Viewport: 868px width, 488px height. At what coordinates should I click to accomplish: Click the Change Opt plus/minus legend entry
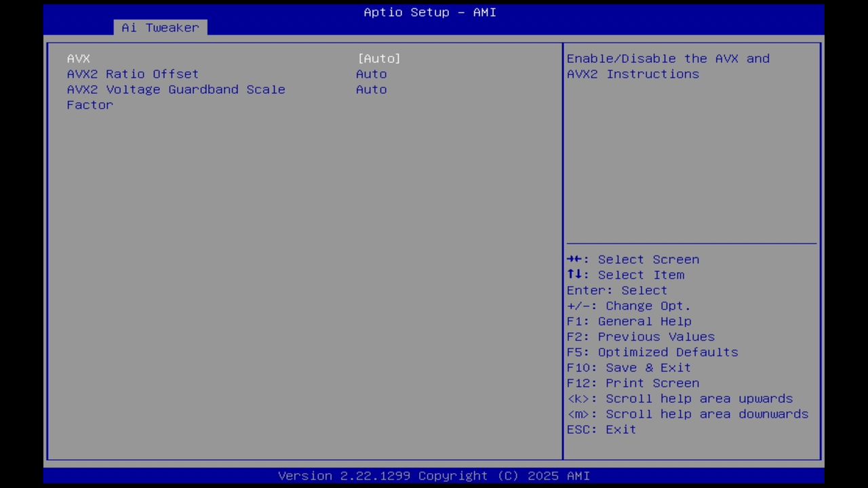628,306
